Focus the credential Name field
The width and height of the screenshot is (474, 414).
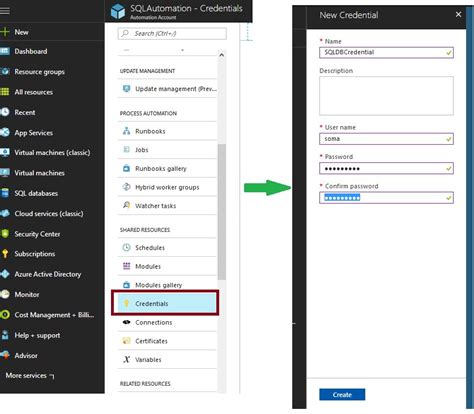pos(386,52)
